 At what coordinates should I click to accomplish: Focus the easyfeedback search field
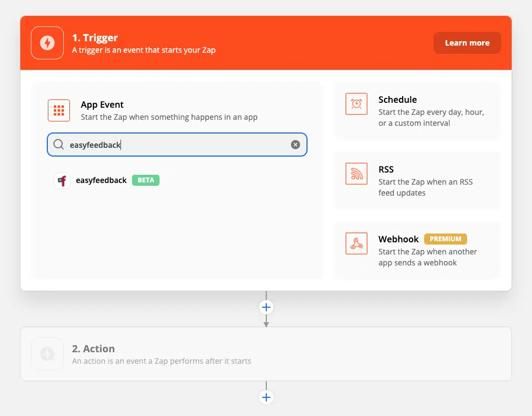[x=177, y=145]
